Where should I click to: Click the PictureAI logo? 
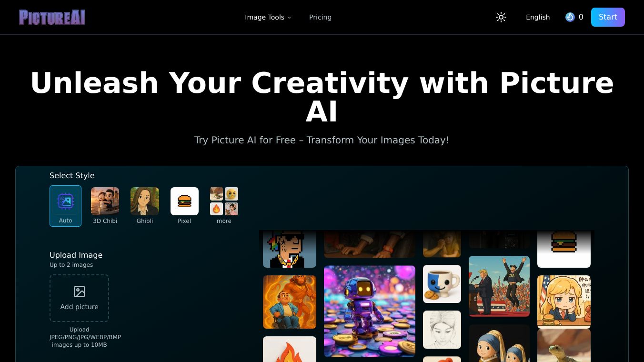(52, 17)
